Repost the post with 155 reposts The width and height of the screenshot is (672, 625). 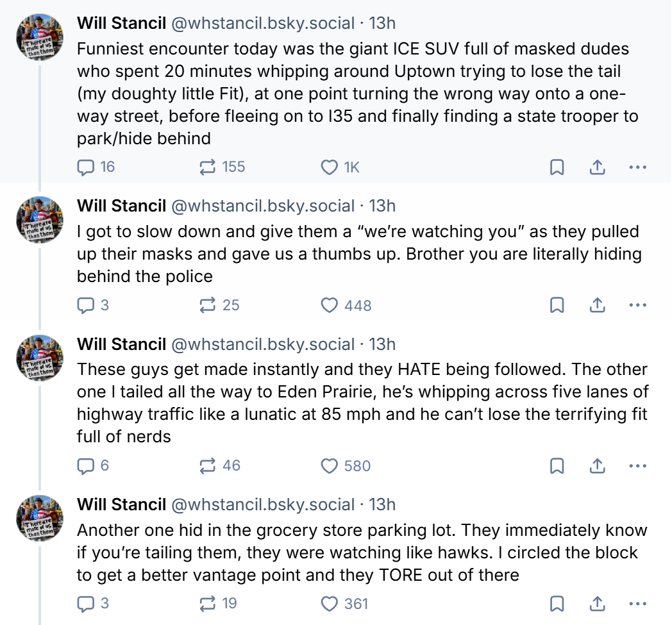coord(208,167)
